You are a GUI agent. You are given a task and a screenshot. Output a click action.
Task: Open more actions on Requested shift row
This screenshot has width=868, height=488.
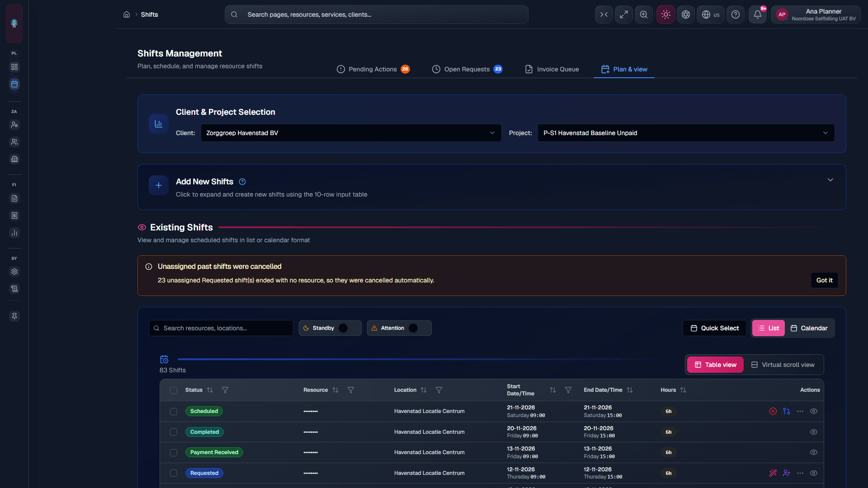[x=800, y=473]
